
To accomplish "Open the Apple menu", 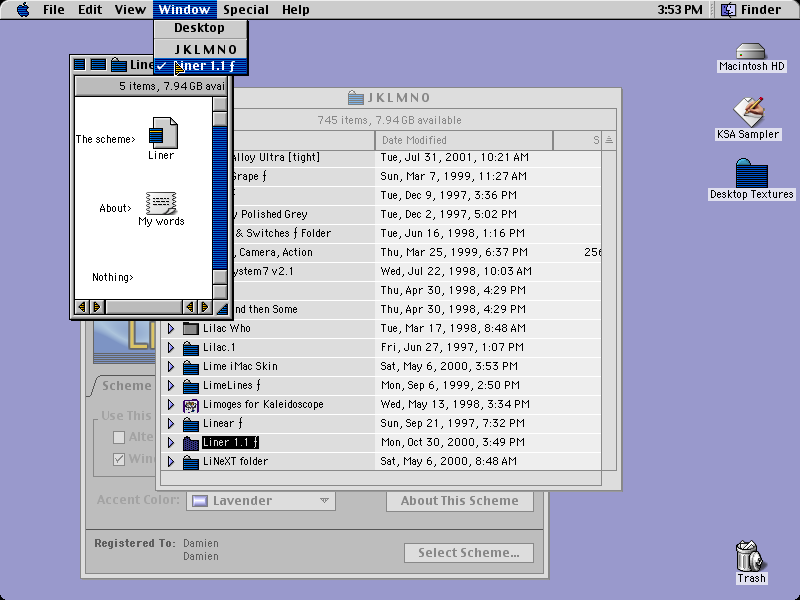I will coord(23,10).
